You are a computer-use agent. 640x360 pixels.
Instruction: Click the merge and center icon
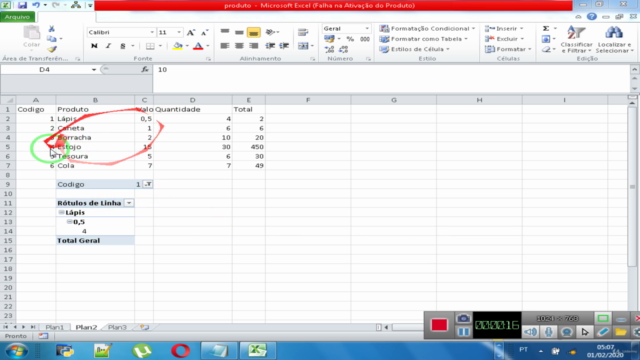point(303,46)
